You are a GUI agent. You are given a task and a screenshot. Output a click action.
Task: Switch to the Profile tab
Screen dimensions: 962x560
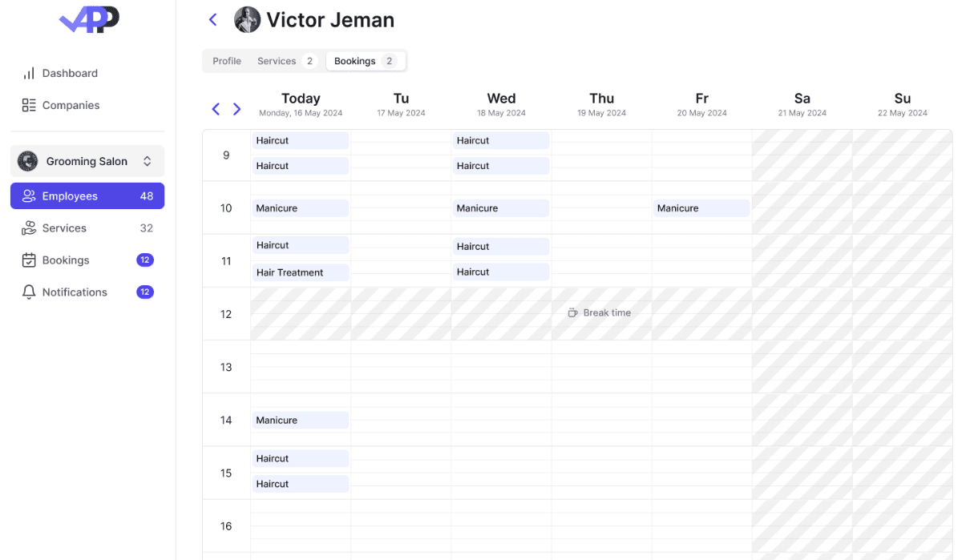tap(226, 60)
